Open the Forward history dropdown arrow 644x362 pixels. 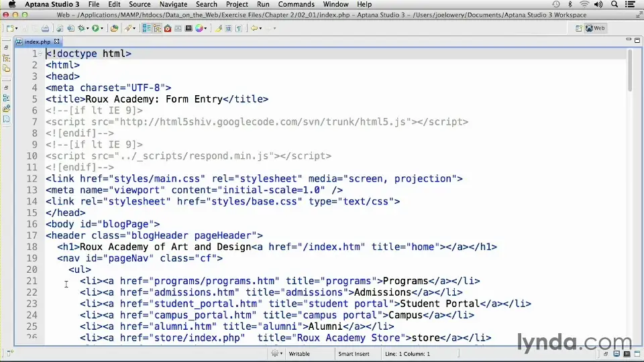click(274, 29)
